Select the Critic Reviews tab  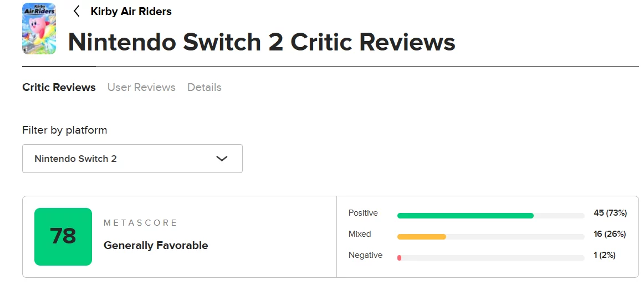59,87
